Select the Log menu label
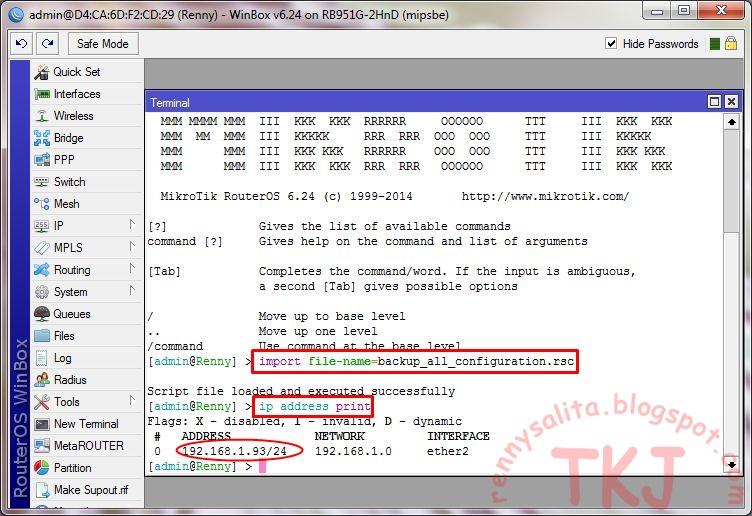 (x=62, y=358)
